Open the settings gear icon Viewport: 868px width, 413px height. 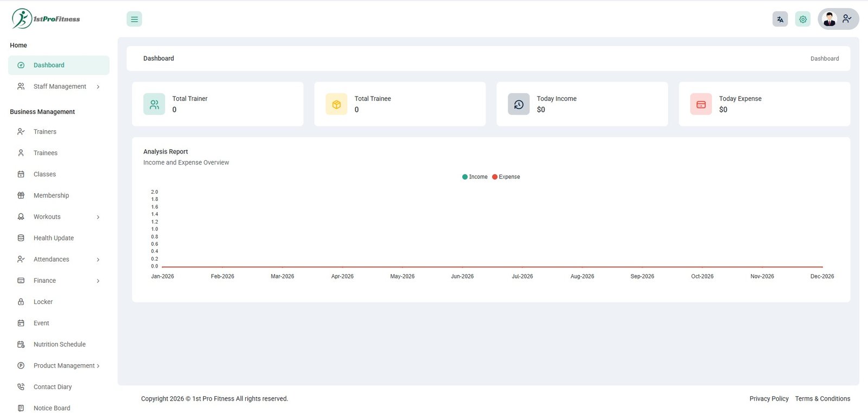pyautogui.click(x=802, y=19)
